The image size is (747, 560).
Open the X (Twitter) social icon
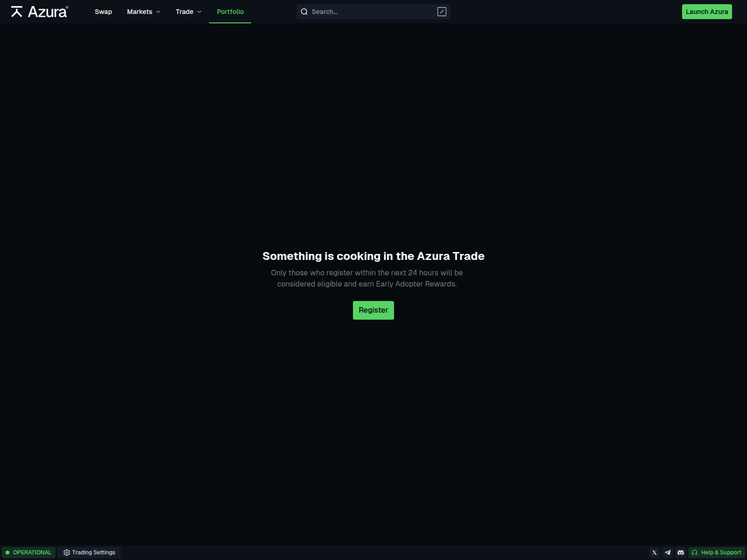[654, 552]
